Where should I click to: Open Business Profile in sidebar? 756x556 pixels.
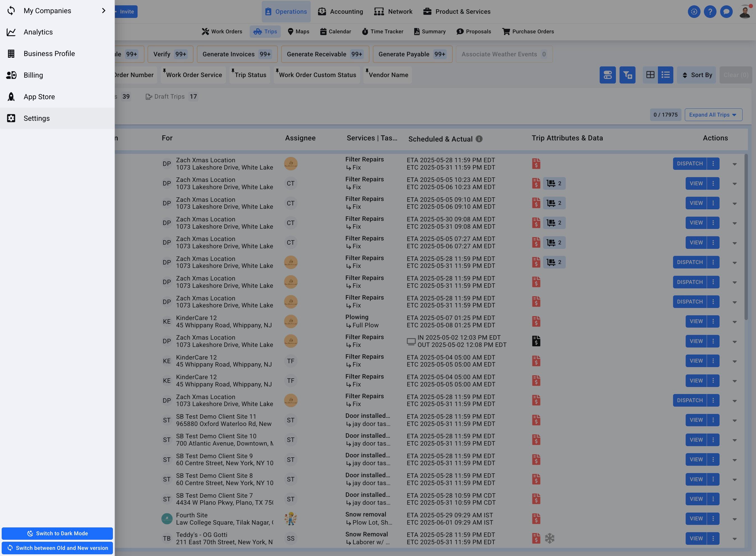[49, 54]
